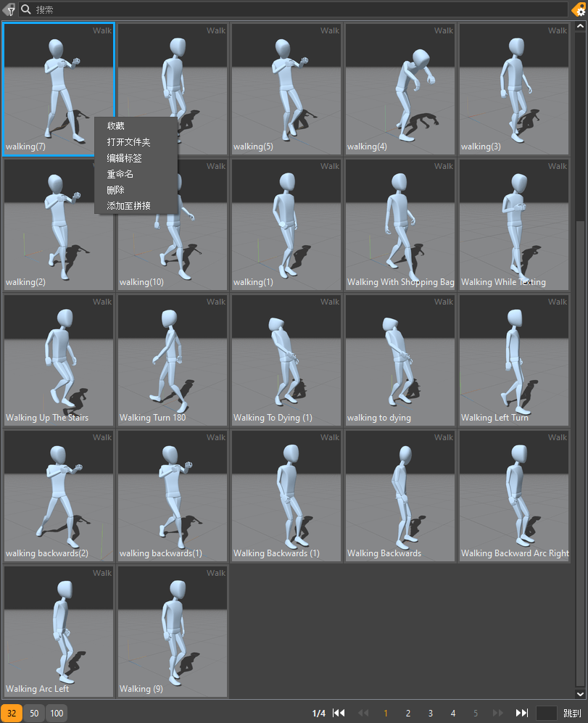
Task: Open the tag filter icon beside search
Action: click(x=9, y=9)
